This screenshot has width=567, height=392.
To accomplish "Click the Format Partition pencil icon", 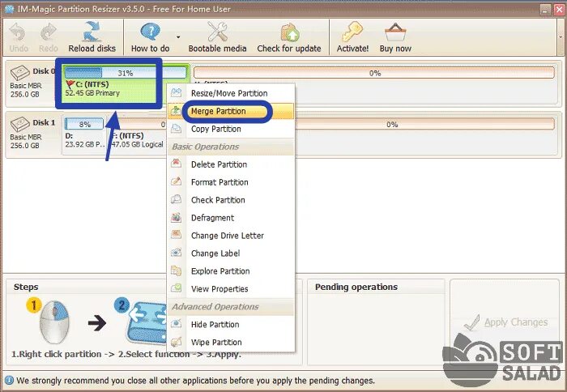I will pyautogui.click(x=176, y=181).
